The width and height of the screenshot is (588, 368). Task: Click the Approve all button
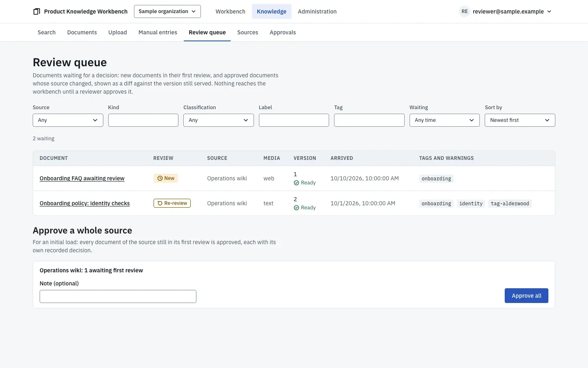(x=526, y=296)
